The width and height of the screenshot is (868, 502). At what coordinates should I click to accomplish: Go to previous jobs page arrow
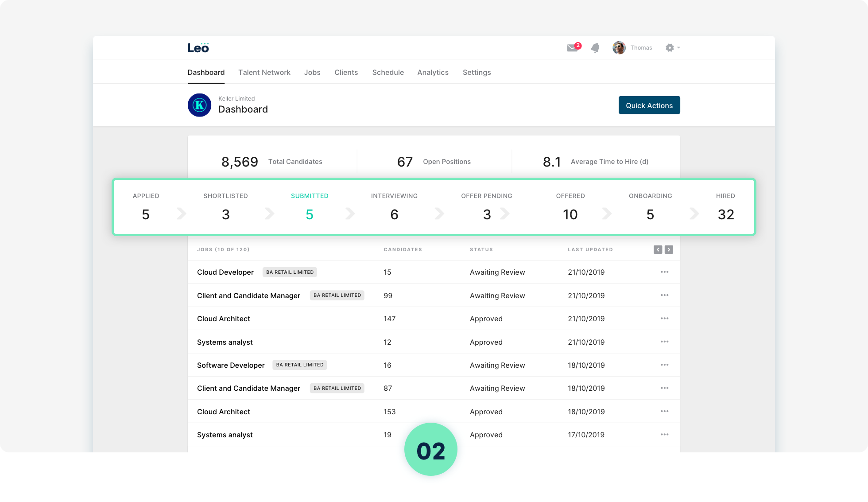click(x=658, y=249)
